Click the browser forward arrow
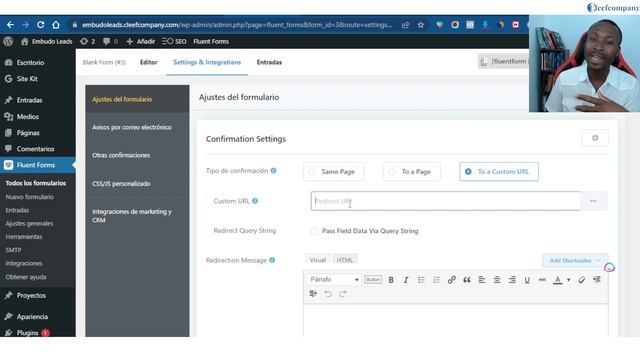Viewport: 640px width, 360px height. coord(26,25)
